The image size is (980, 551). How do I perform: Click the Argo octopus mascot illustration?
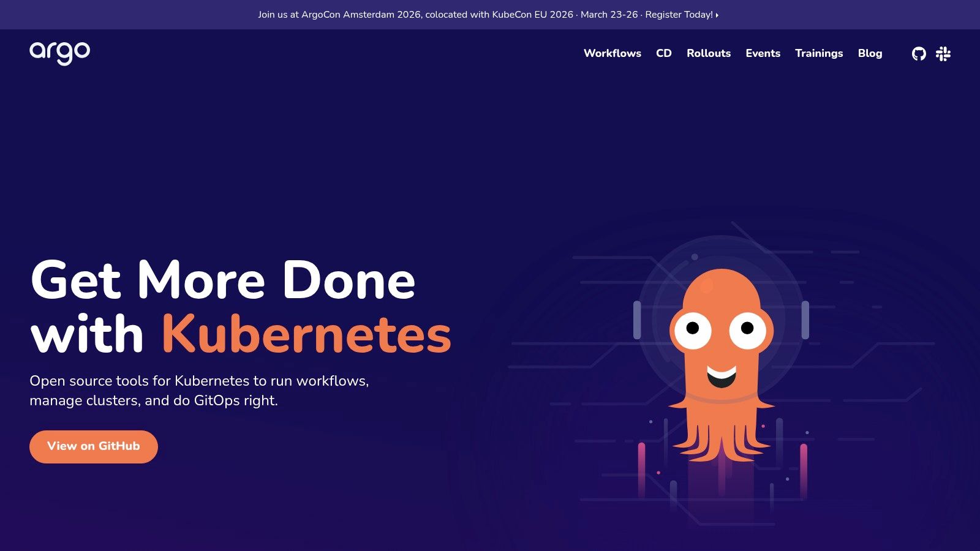(722, 364)
